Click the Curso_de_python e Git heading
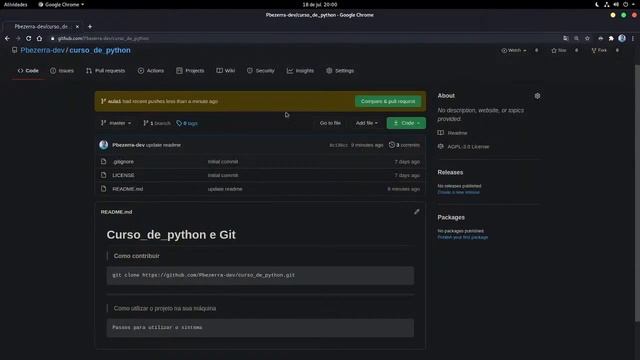The height and width of the screenshot is (360, 640). point(171,235)
